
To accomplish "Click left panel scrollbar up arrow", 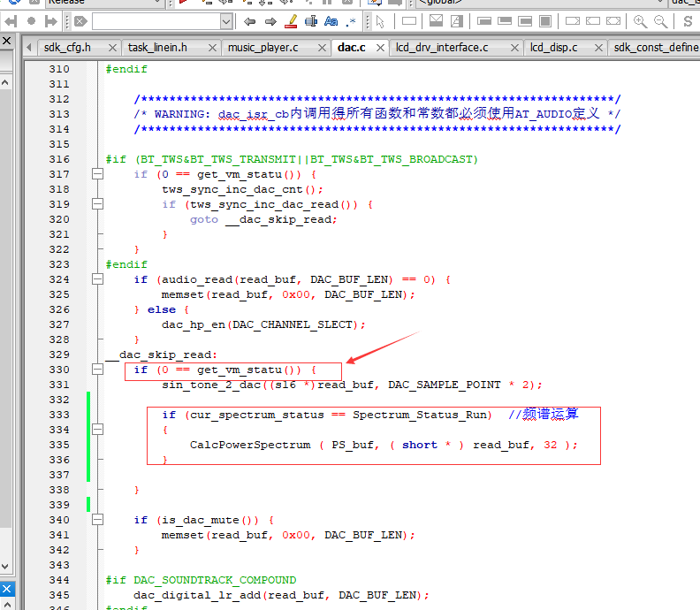I will coord(5,82).
